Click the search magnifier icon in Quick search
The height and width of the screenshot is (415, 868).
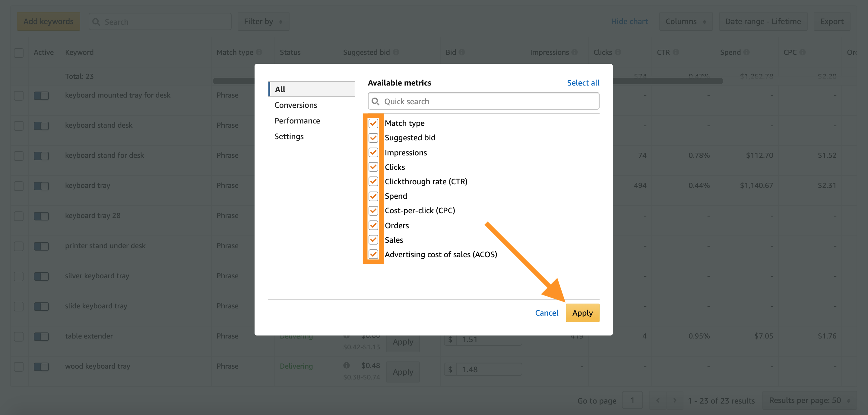(375, 101)
